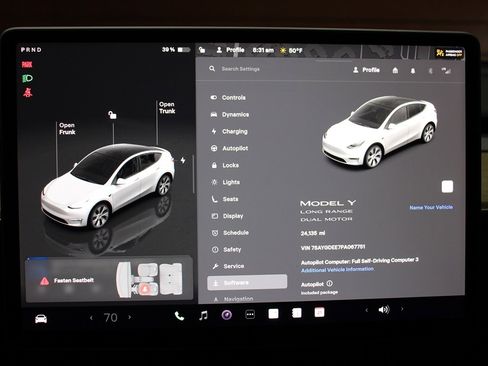Tap the 24,135 mi odometer reading

coord(313,233)
